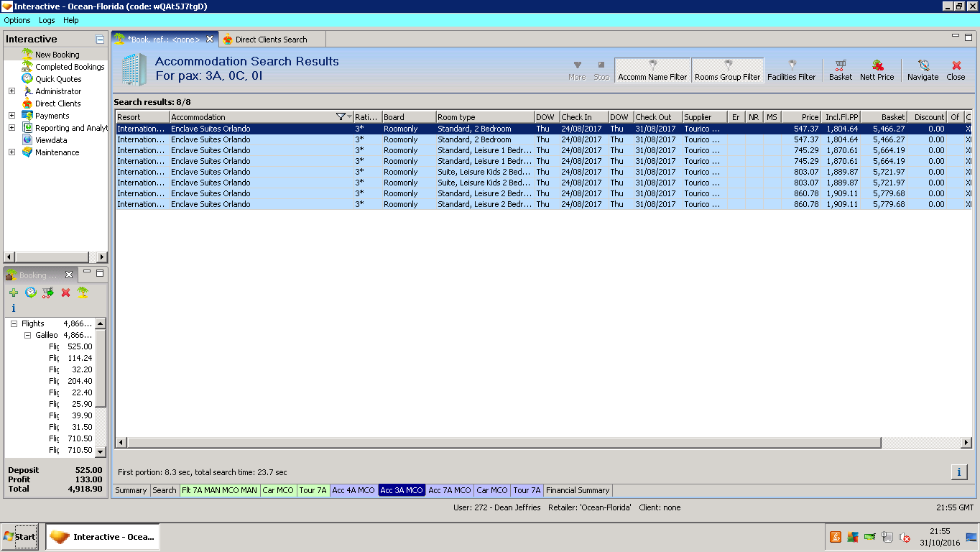Sort by the Room type column header
The height and width of the screenshot is (552, 980).
coord(485,117)
